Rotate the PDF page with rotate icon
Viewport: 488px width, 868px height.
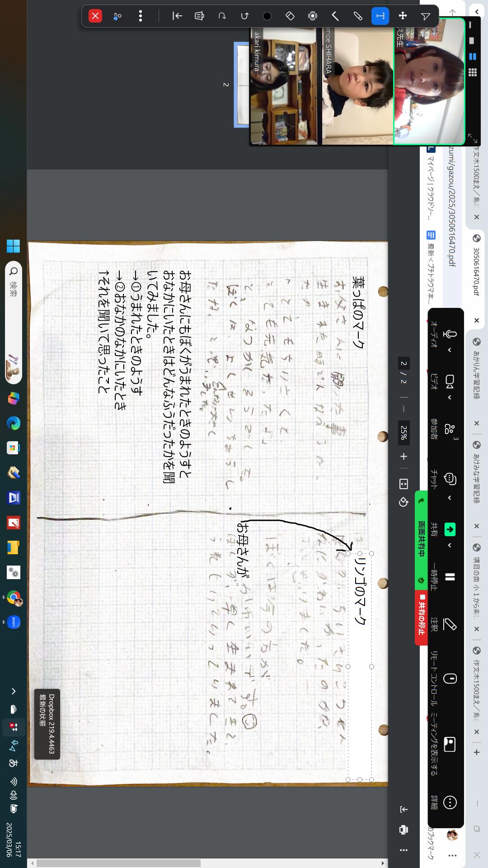404,502
